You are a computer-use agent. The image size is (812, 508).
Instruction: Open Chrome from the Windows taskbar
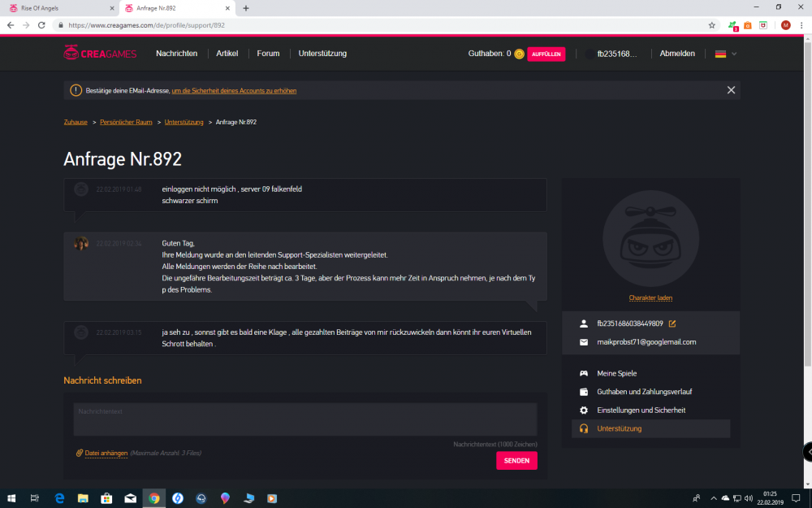[153, 498]
